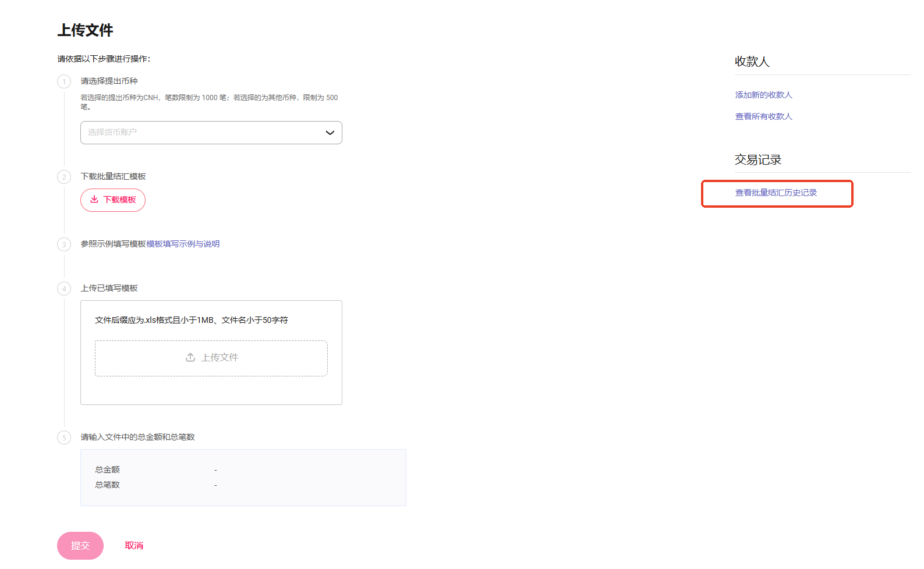Click the 上传文件 page heading
924x569 pixels.
click(x=85, y=30)
